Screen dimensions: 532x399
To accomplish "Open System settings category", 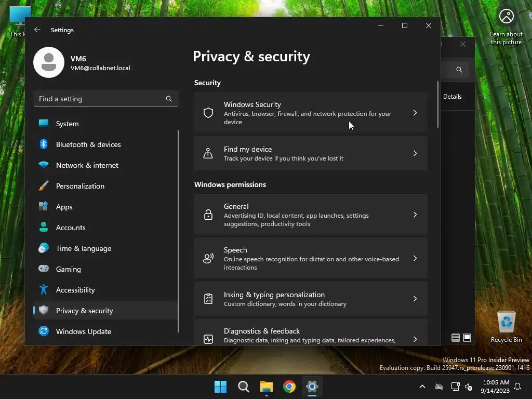I will coord(105,124).
